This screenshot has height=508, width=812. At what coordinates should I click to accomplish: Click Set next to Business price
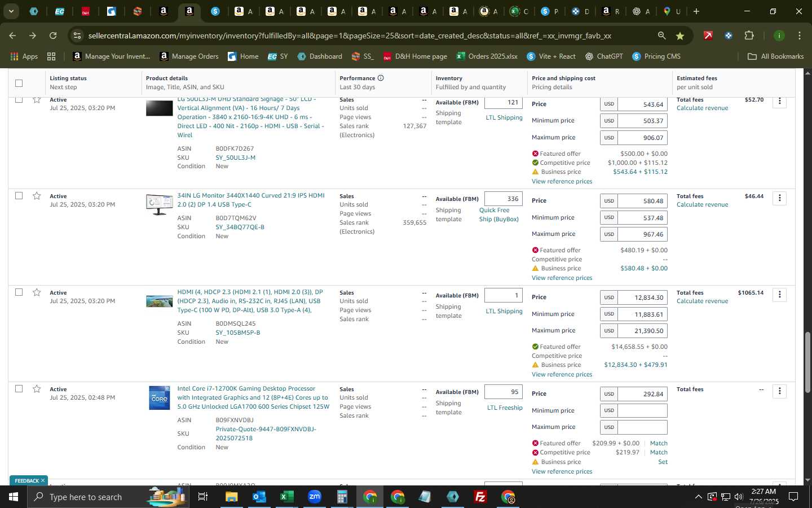coord(663,462)
